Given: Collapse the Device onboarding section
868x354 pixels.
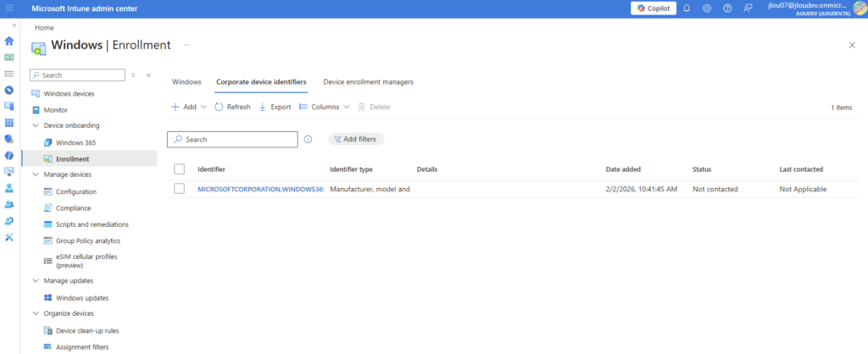Looking at the screenshot, I should click(35, 125).
